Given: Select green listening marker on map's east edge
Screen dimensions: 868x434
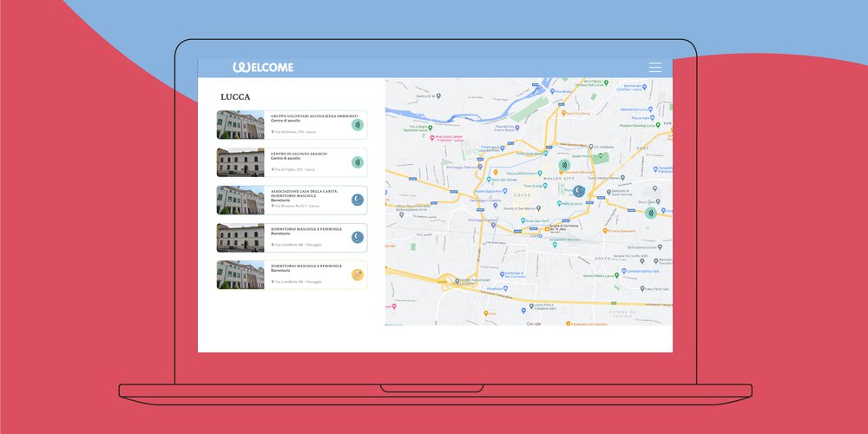Looking at the screenshot, I should (x=650, y=213).
